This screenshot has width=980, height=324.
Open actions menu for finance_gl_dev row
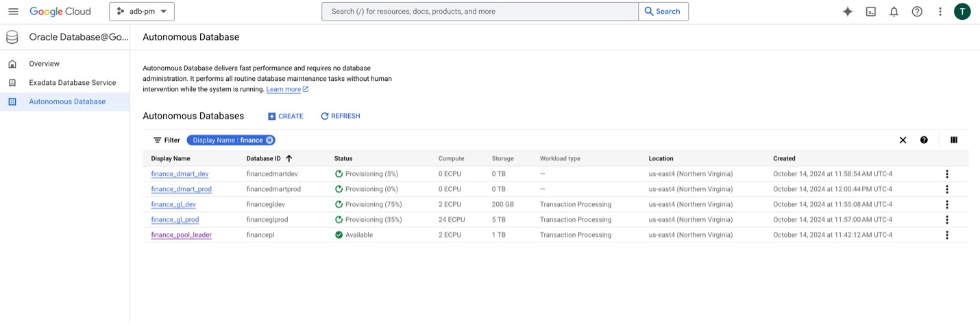[x=947, y=204]
